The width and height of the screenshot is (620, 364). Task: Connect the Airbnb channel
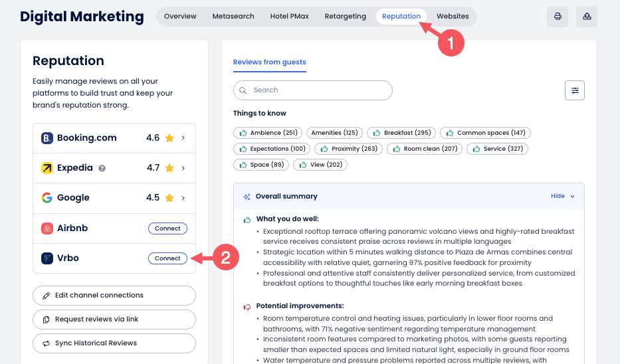tap(167, 228)
